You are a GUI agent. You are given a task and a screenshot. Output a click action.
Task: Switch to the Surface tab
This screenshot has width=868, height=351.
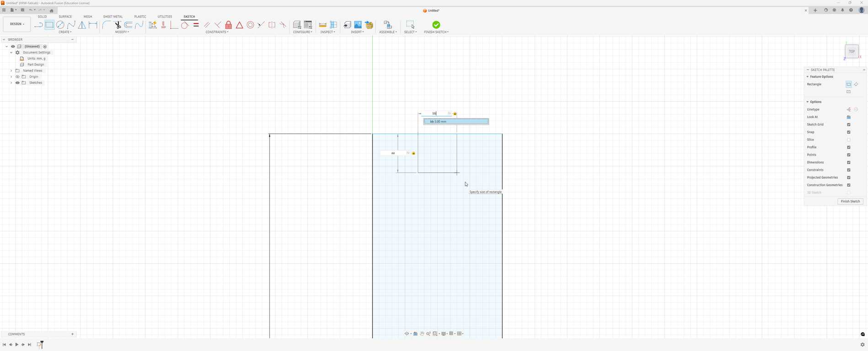tap(65, 16)
